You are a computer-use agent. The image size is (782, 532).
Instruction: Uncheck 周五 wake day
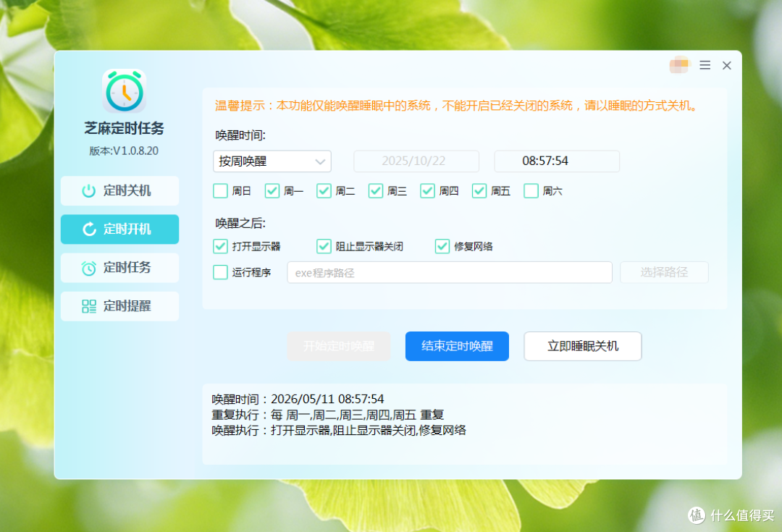[x=479, y=191]
